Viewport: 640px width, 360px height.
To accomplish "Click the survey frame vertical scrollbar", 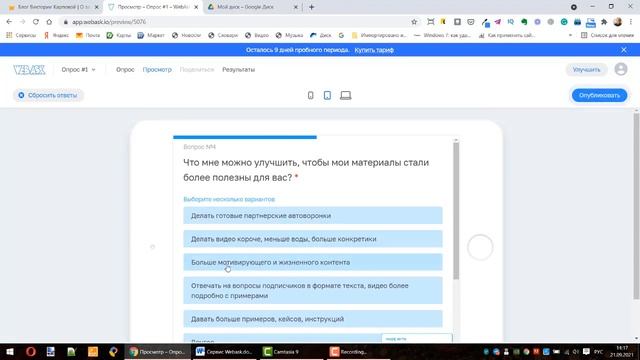I will click(x=456, y=211).
